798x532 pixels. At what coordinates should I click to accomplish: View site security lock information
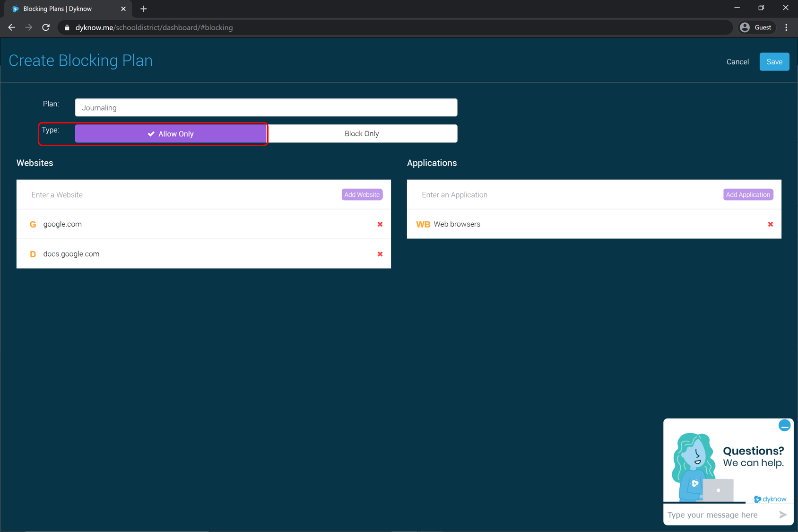point(67,27)
